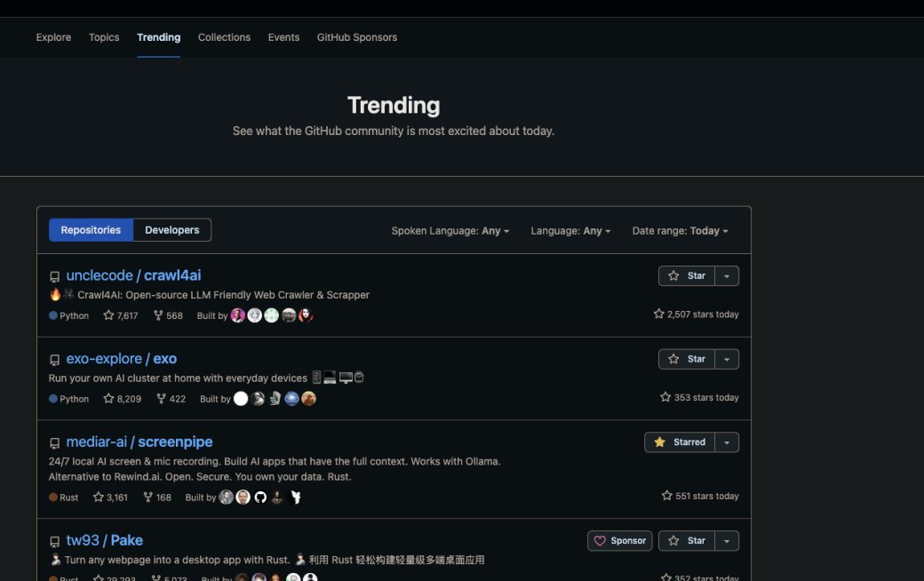
Task: Click screenpipe repository book icon
Action: 55,442
